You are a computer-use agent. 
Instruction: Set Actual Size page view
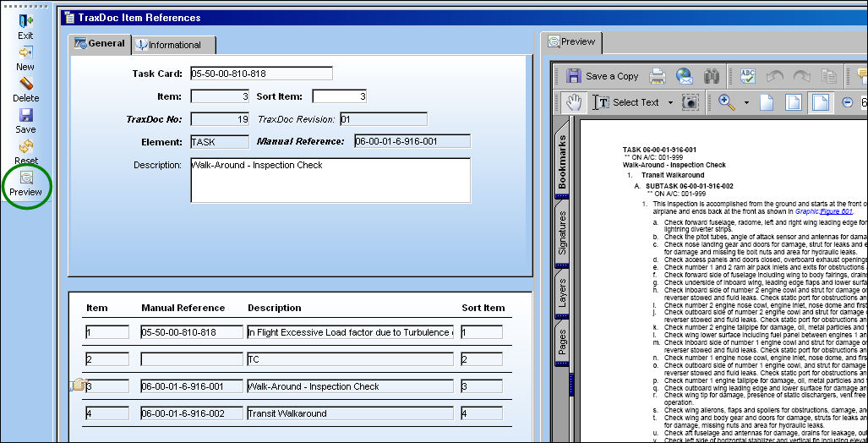click(x=764, y=102)
